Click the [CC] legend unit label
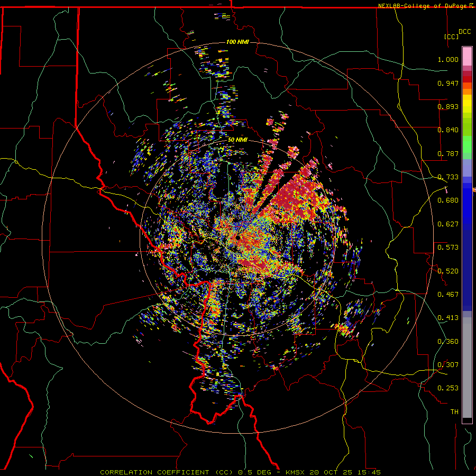This screenshot has width=476, height=476. [451, 36]
